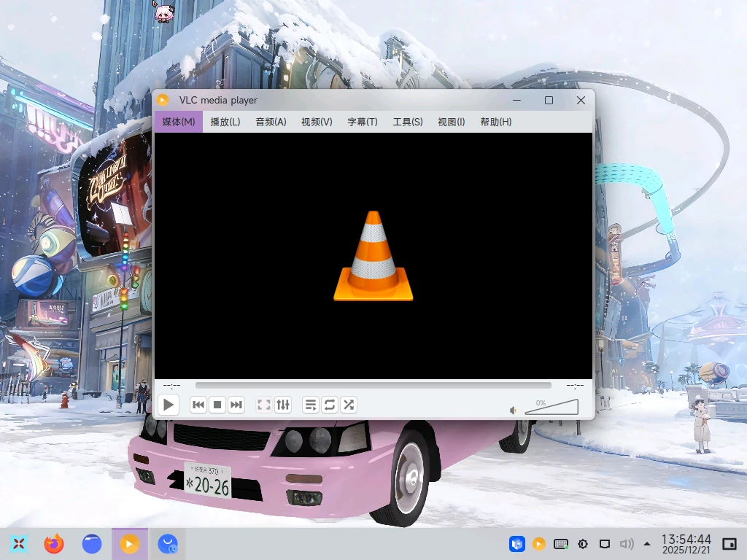Open the 视频(V) menu
This screenshot has width=747, height=560.
(317, 122)
